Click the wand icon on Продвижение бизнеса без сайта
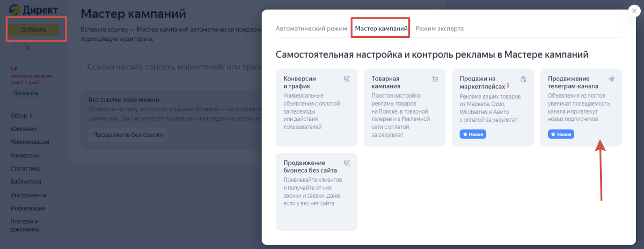This screenshot has width=644, height=249. tap(346, 163)
